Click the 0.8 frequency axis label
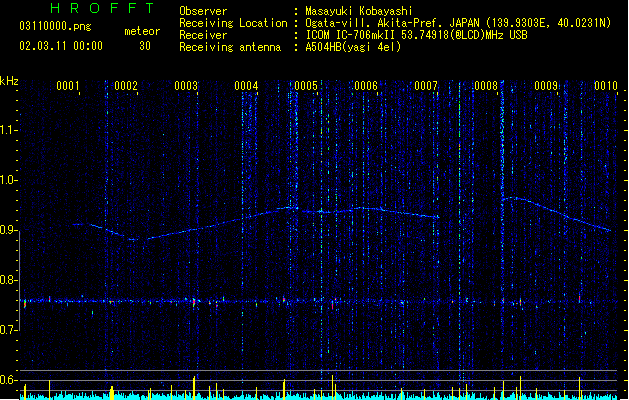 click(x=8, y=280)
